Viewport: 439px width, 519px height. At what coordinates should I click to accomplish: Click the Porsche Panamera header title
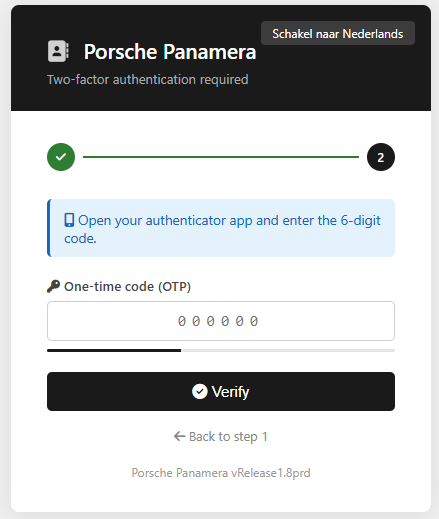170,52
